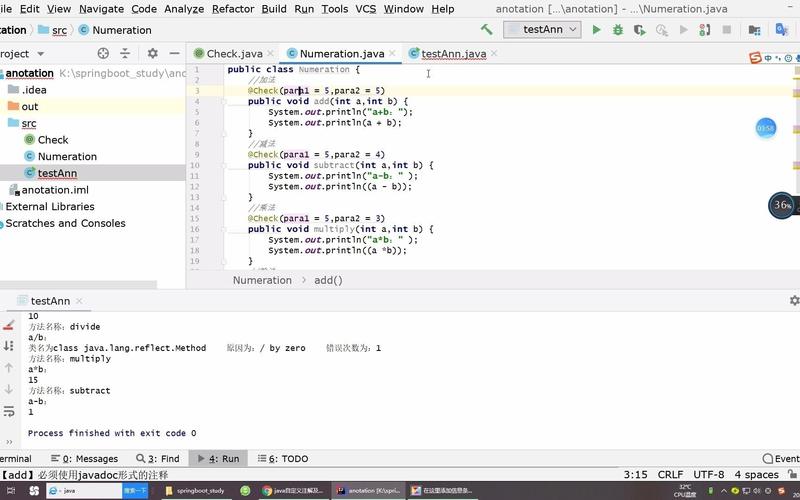This screenshot has height=500, width=800.
Task: Start debugging with the green bug icon
Action: click(x=618, y=30)
